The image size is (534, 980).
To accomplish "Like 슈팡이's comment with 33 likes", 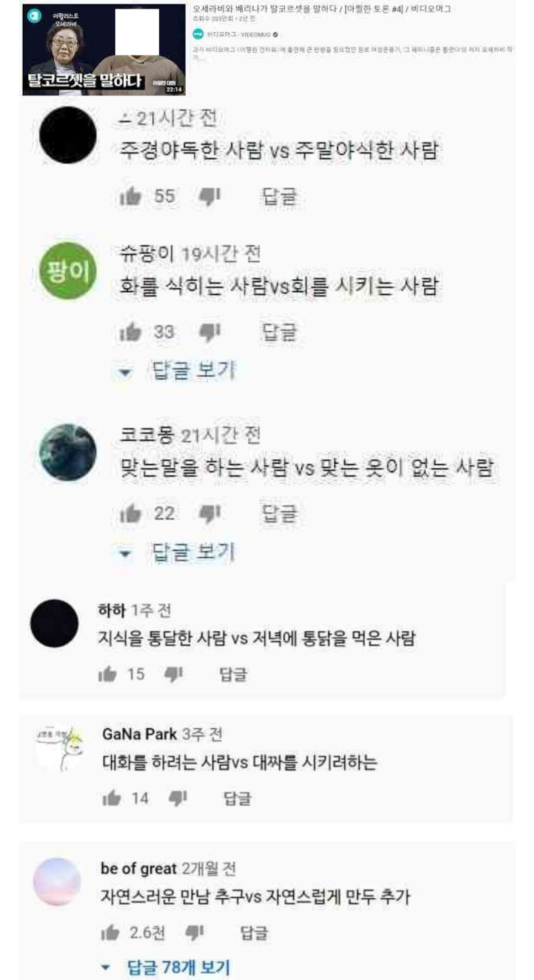I will click(131, 332).
